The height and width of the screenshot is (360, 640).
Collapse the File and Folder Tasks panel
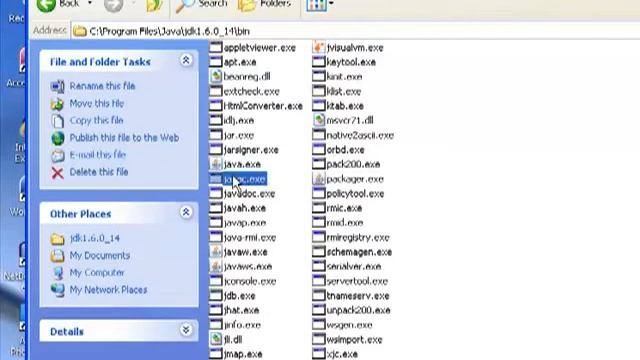[186, 60]
